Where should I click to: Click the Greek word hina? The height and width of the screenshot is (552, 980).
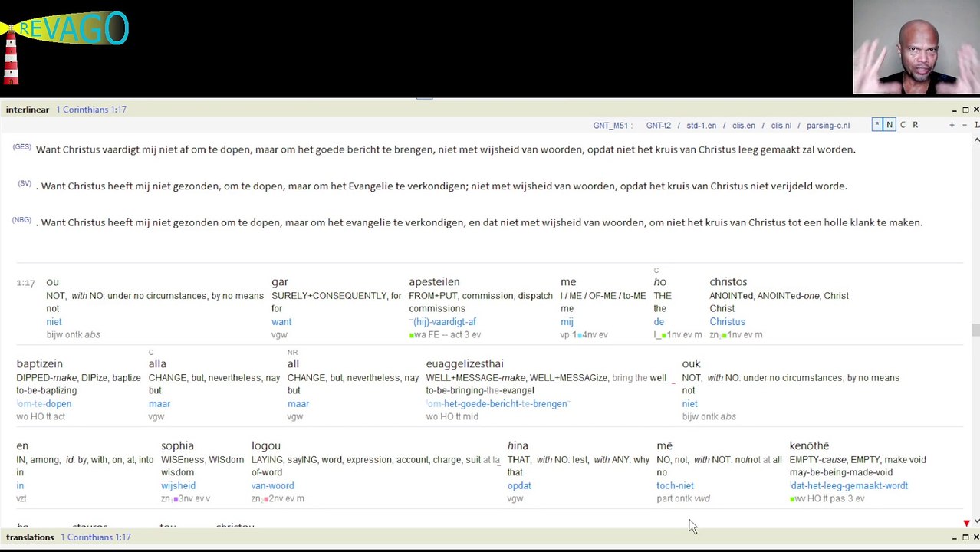[518, 446]
